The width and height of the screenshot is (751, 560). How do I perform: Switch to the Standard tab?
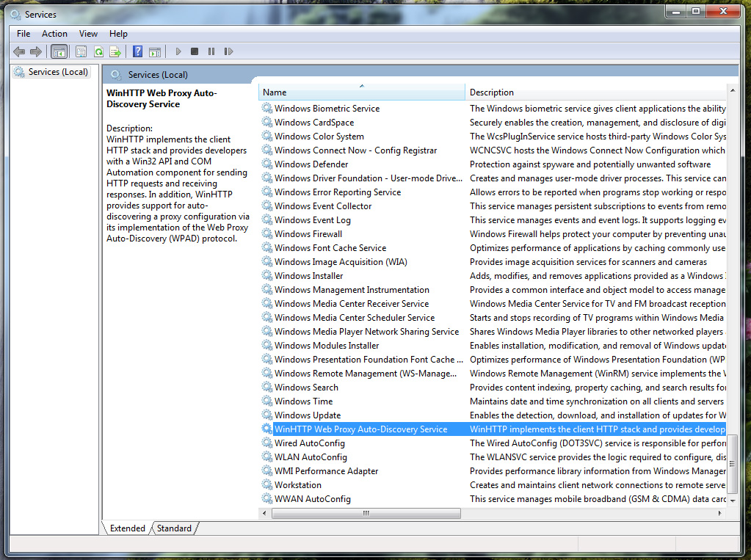[174, 528]
